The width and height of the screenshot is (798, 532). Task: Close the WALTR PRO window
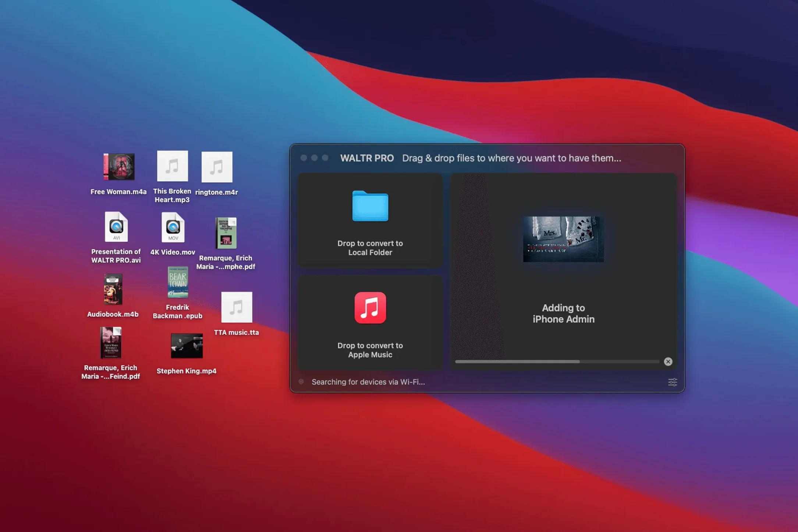pos(304,158)
